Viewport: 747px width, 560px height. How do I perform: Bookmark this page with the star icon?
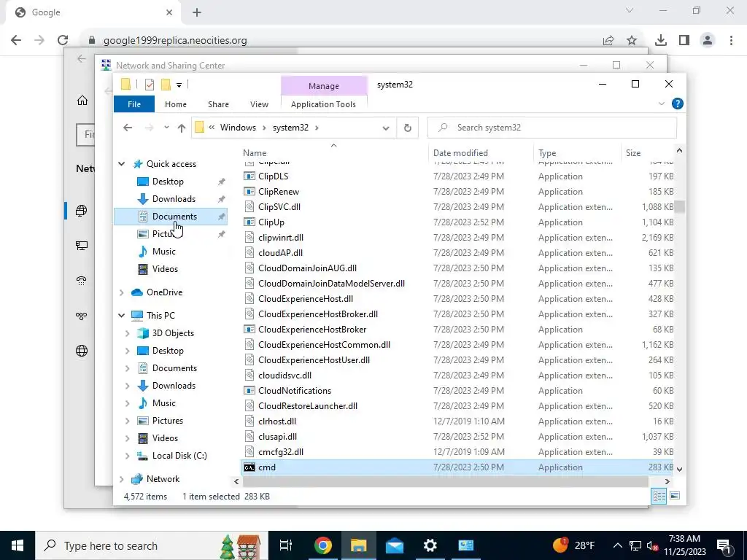click(632, 41)
